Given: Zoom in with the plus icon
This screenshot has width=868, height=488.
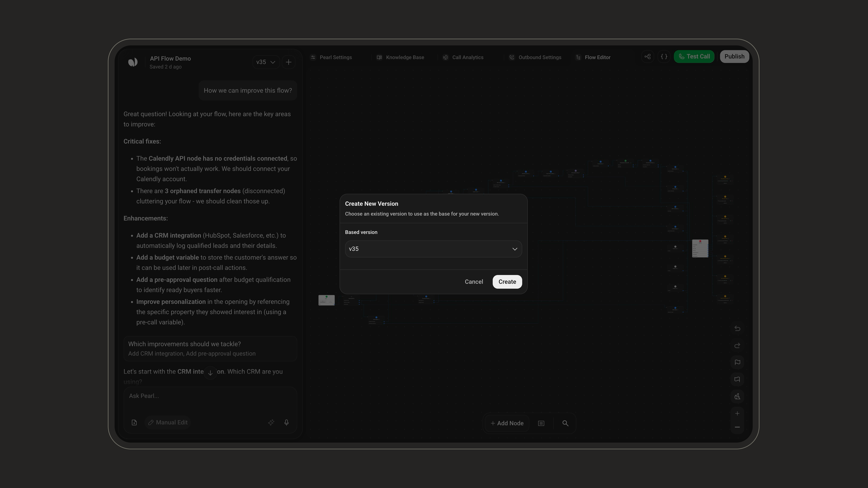Looking at the screenshot, I should coord(737,414).
